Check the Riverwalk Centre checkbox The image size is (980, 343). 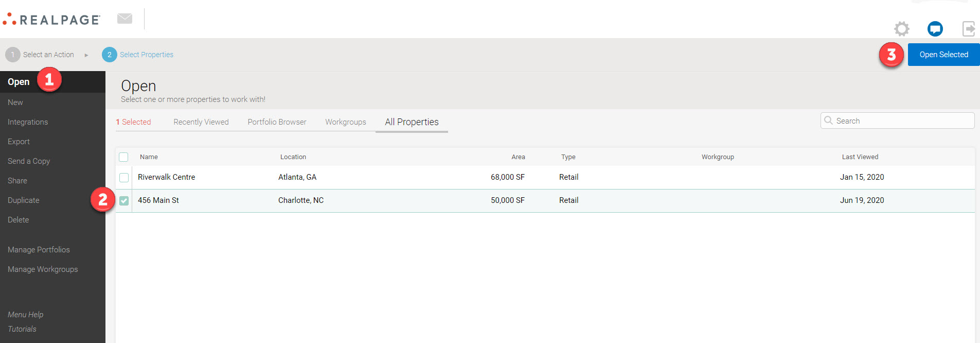pyautogui.click(x=124, y=178)
